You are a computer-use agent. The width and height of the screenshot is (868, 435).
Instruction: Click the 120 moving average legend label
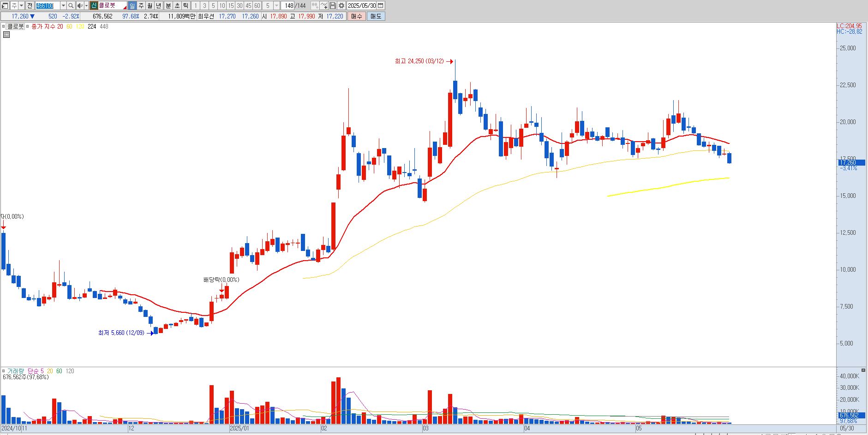(x=80, y=26)
